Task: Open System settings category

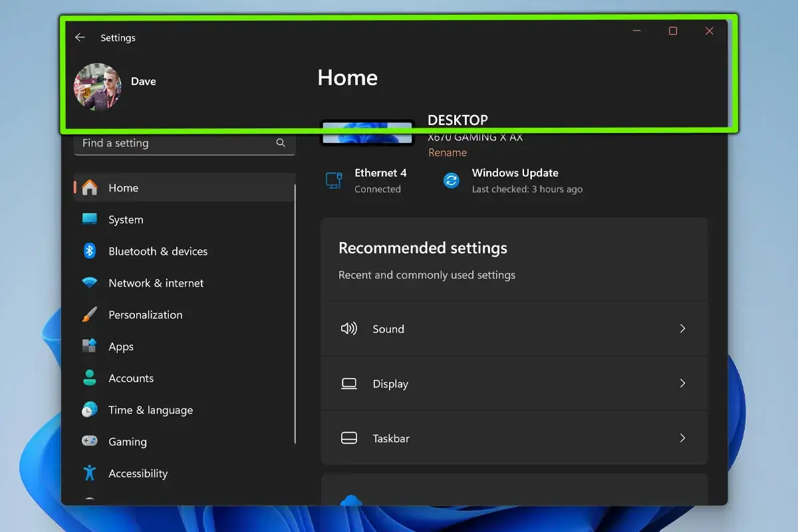Action: tap(184, 219)
